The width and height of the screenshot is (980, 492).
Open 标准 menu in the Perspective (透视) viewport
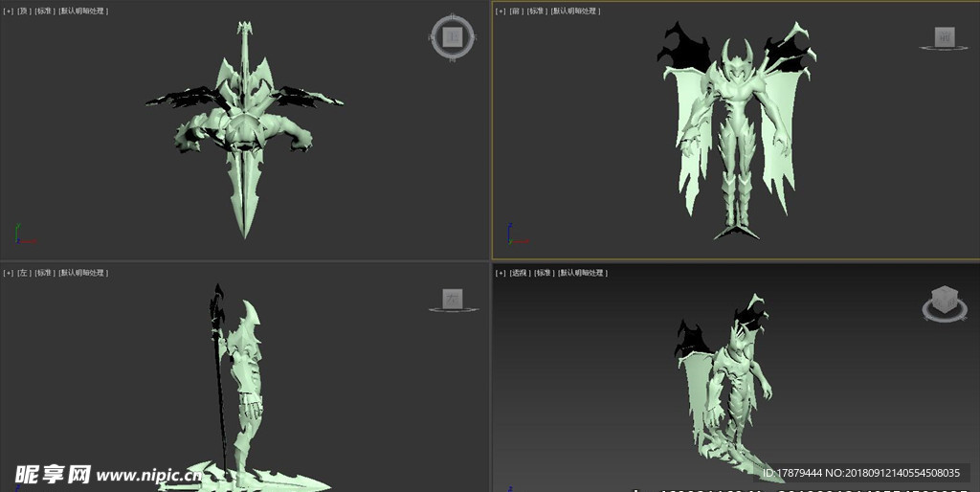[545, 273]
